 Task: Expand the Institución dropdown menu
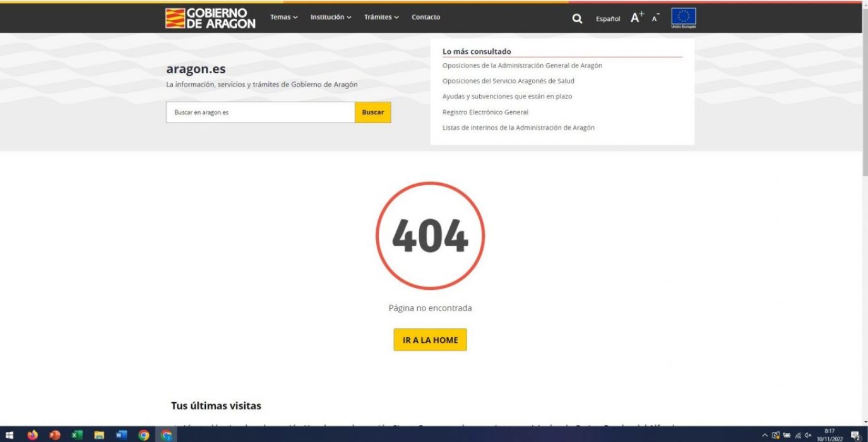coord(331,17)
